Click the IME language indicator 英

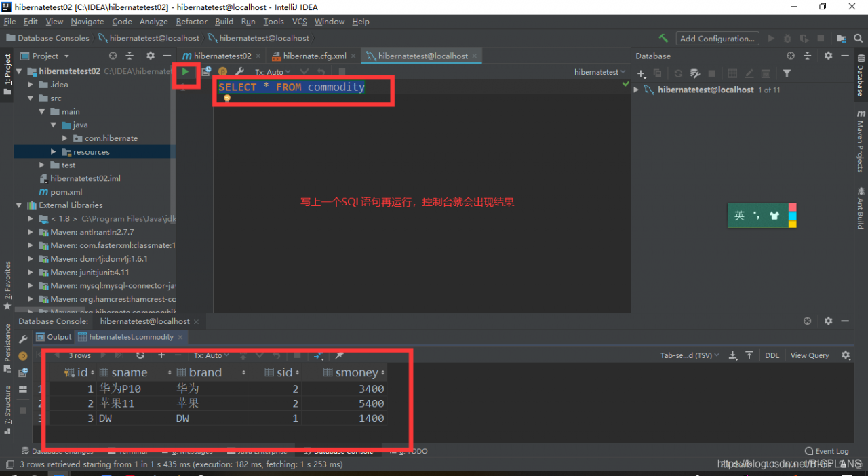click(x=739, y=216)
